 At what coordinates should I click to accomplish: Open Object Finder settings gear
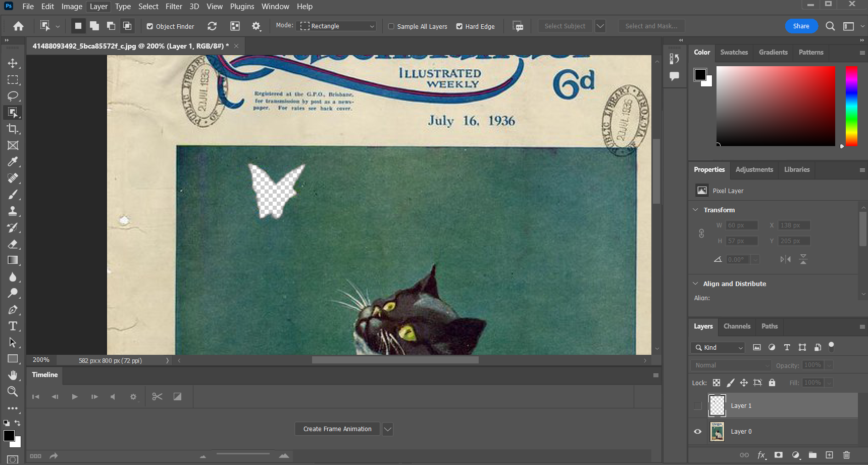pos(256,26)
